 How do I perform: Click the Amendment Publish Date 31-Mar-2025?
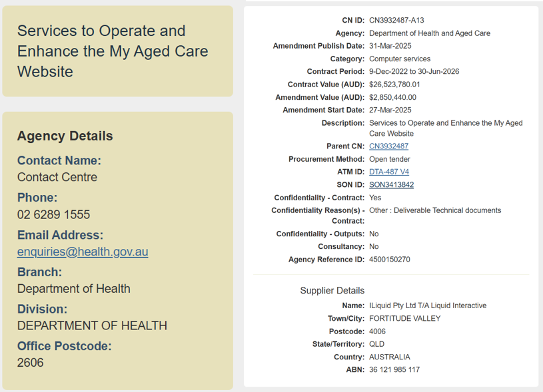[x=394, y=46]
